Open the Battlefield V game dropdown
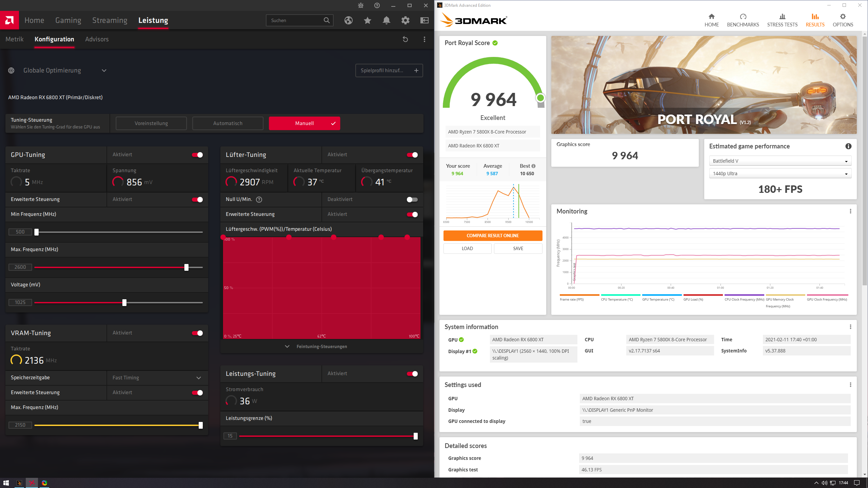 780,161
